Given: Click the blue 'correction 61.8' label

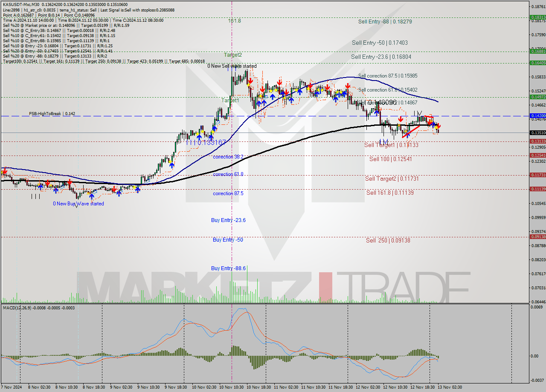Looking at the screenshot, I should 228,174.
